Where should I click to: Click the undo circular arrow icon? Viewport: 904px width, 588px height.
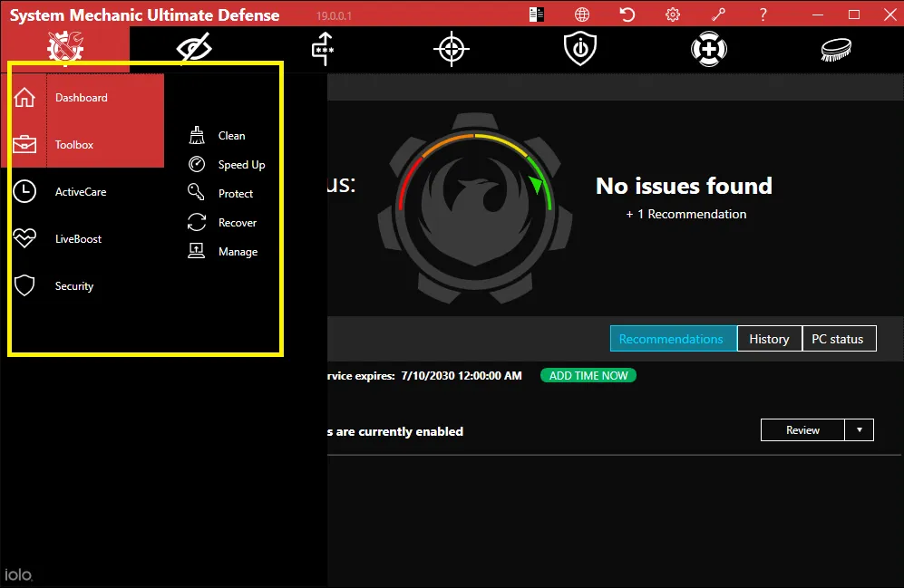pyautogui.click(x=627, y=14)
